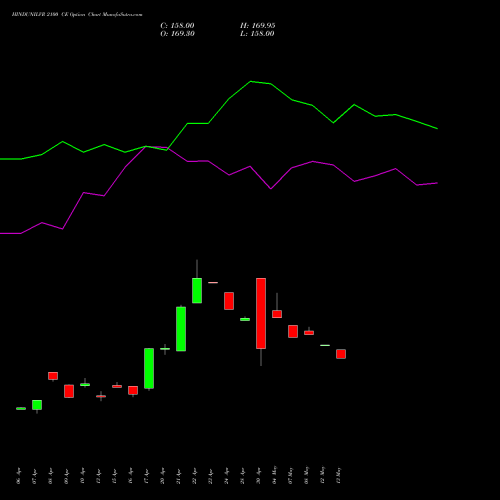The height and width of the screenshot is (500, 500).
Task: Click the close value C: 158.00
Action: coord(177,26)
